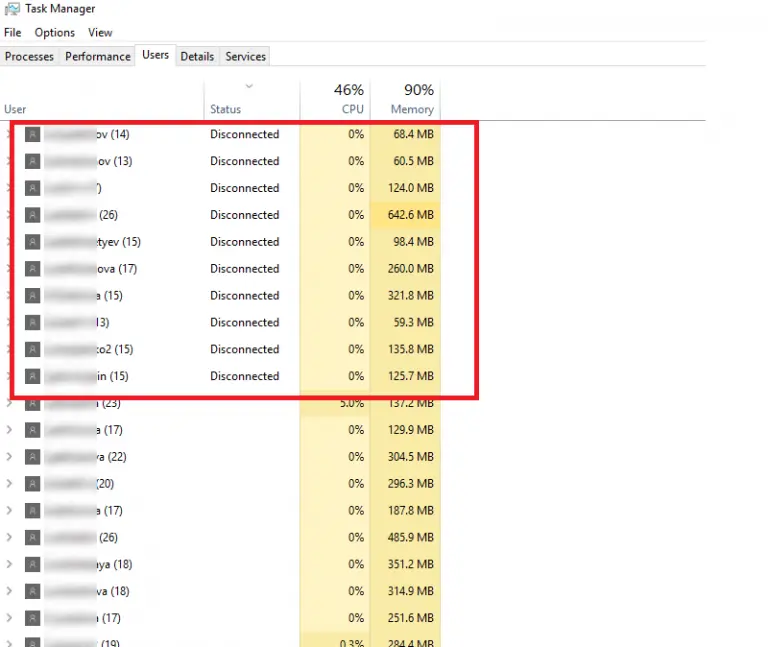The height and width of the screenshot is (647, 768).
Task: Click the user icon in the 251.6 MB row
Action: [x=32, y=618]
